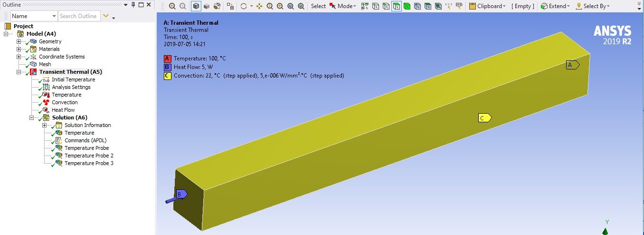Expand the Solution Information node
Viewport: 644px width, 235px height.
[45, 125]
